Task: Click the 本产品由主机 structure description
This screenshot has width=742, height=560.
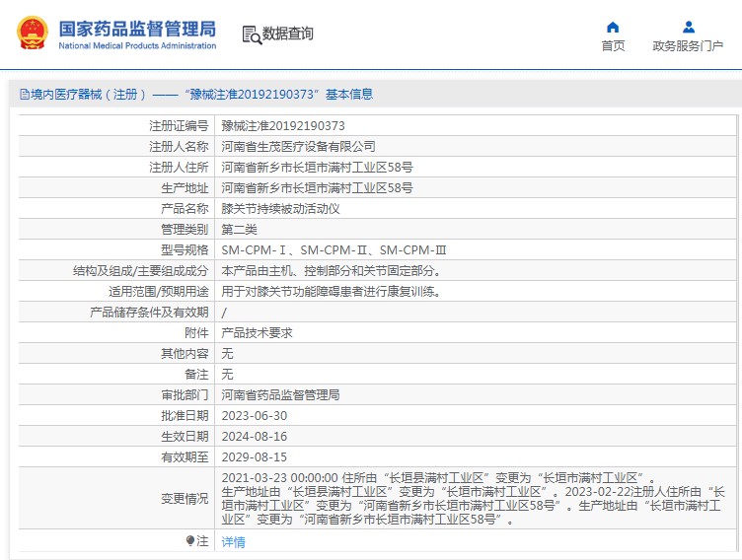Action: [x=331, y=271]
